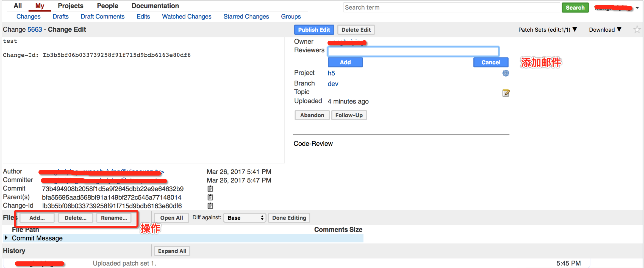Image resolution: width=644 pixels, height=268 pixels.
Task: Star this change with the star icon
Action: [637, 29]
